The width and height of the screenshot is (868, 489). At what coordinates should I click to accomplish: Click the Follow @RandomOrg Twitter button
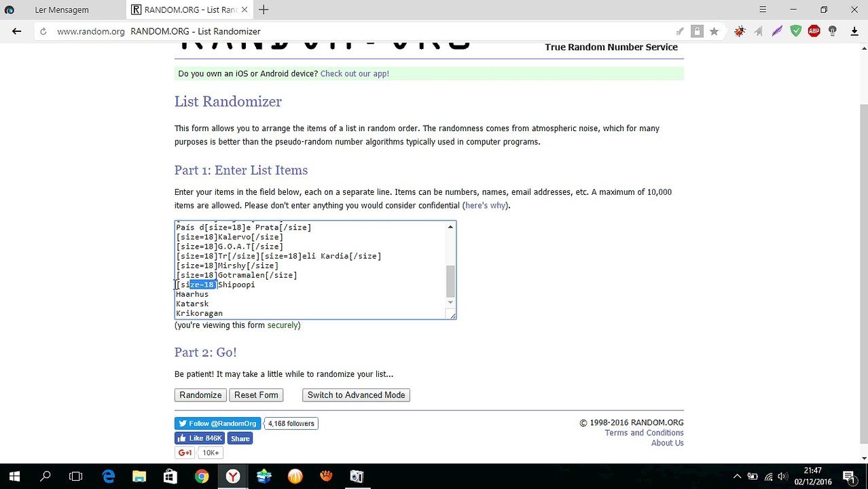(x=217, y=423)
